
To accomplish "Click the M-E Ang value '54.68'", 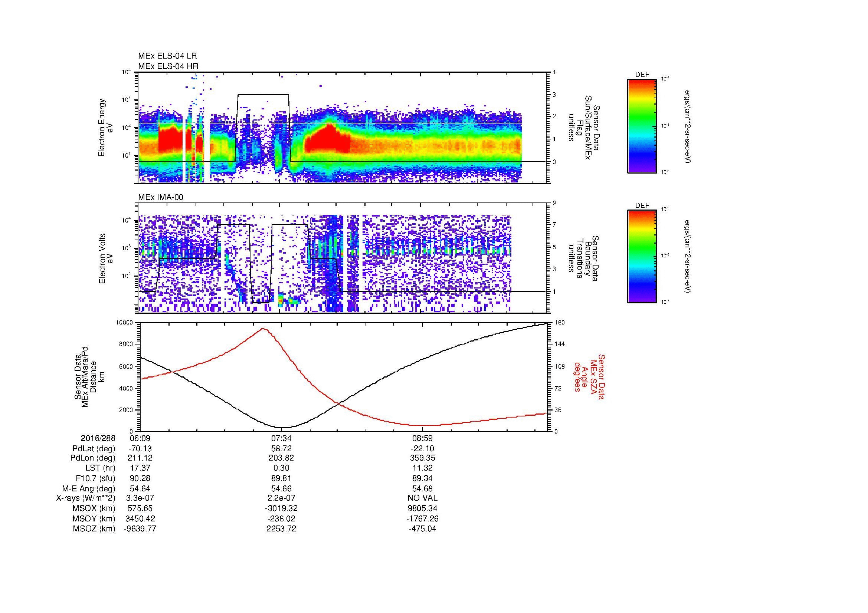I will [x=422, y=489].
